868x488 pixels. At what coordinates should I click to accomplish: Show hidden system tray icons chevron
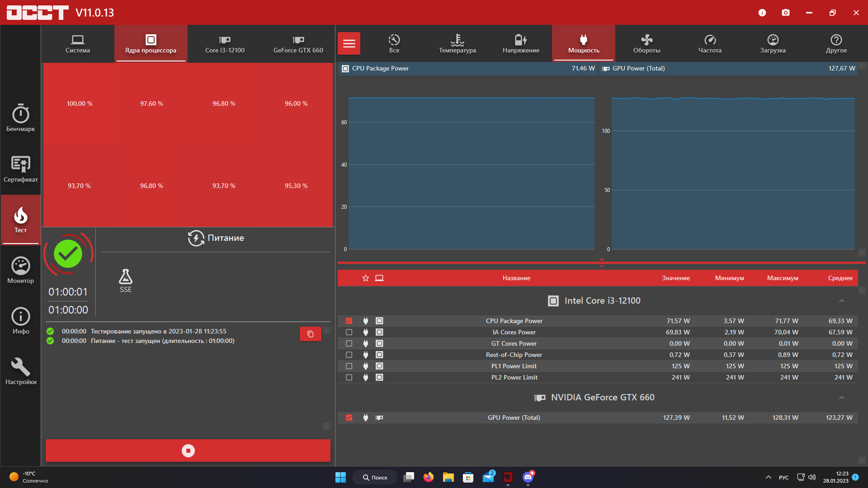click(768, 477)
